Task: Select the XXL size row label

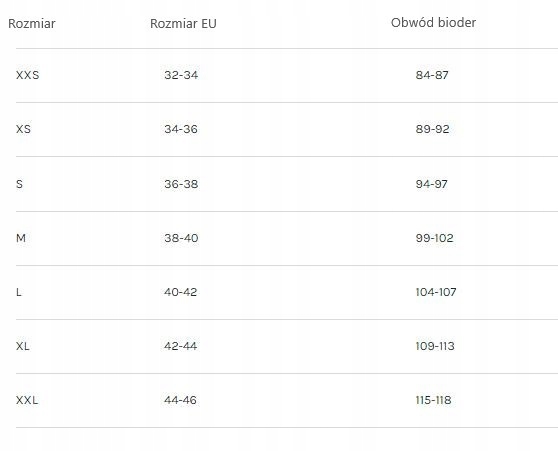Action: coord(27,400)
